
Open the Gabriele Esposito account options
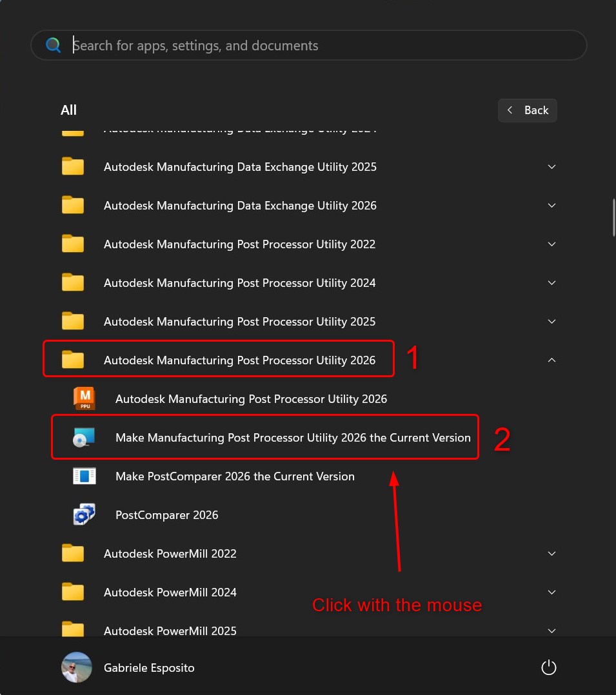(x=148, y=667)
